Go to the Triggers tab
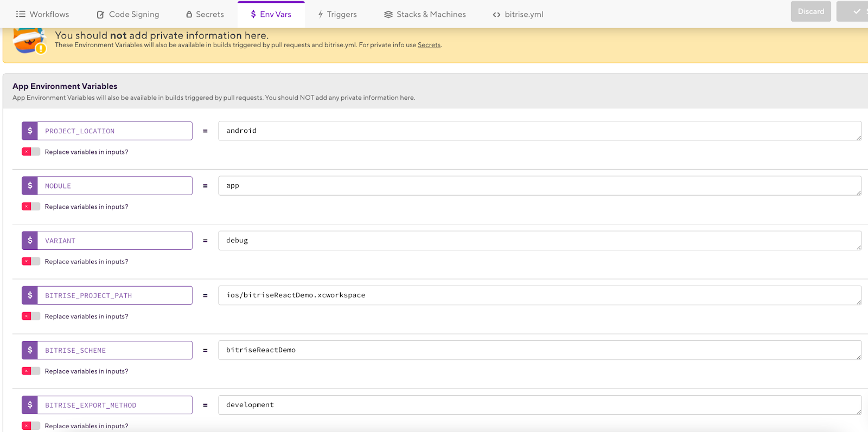Screen dimensions: 868x432 (337, 14)
